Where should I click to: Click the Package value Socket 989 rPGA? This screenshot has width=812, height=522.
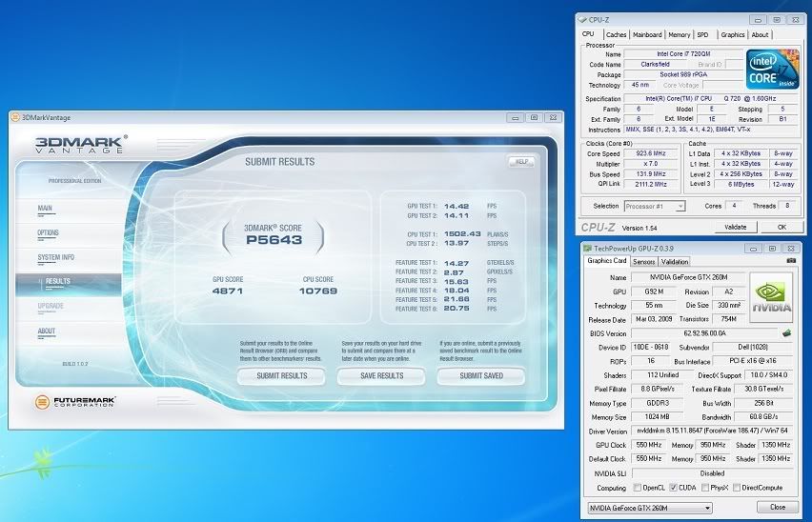[x=683, y=74]
